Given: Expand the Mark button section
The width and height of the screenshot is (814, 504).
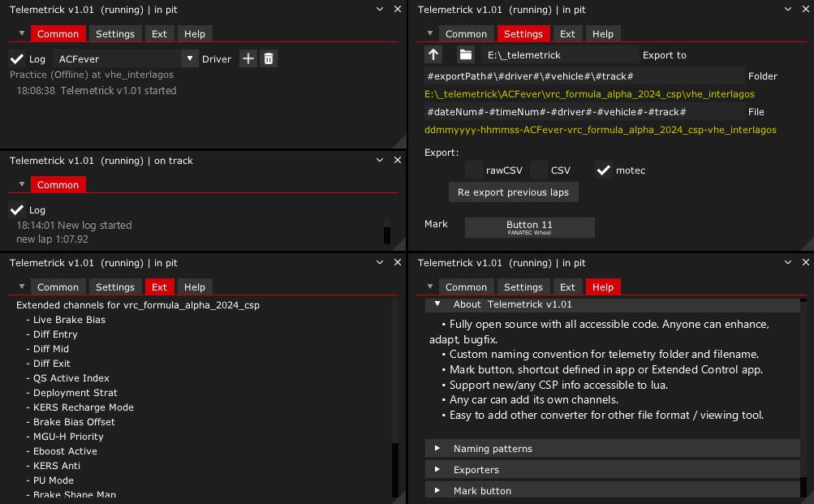Looking at the screenshot, I should coord(612,490).
